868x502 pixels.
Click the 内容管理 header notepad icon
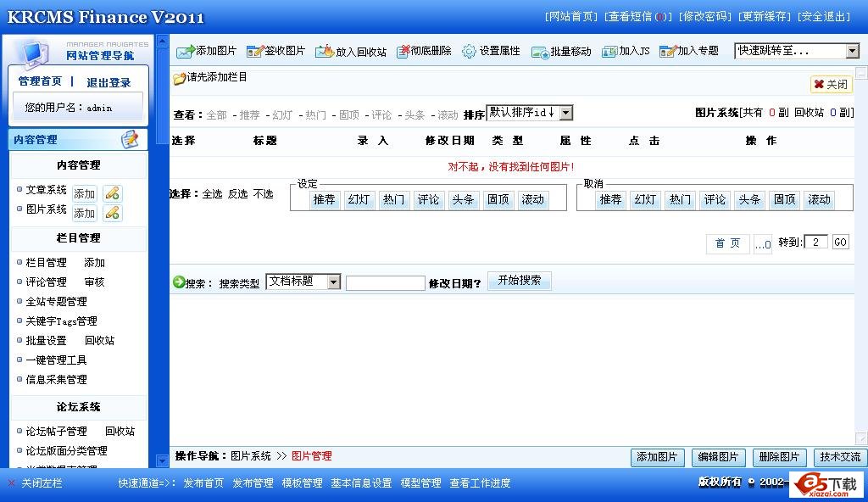pyautogui.click(x=130, y=139)
